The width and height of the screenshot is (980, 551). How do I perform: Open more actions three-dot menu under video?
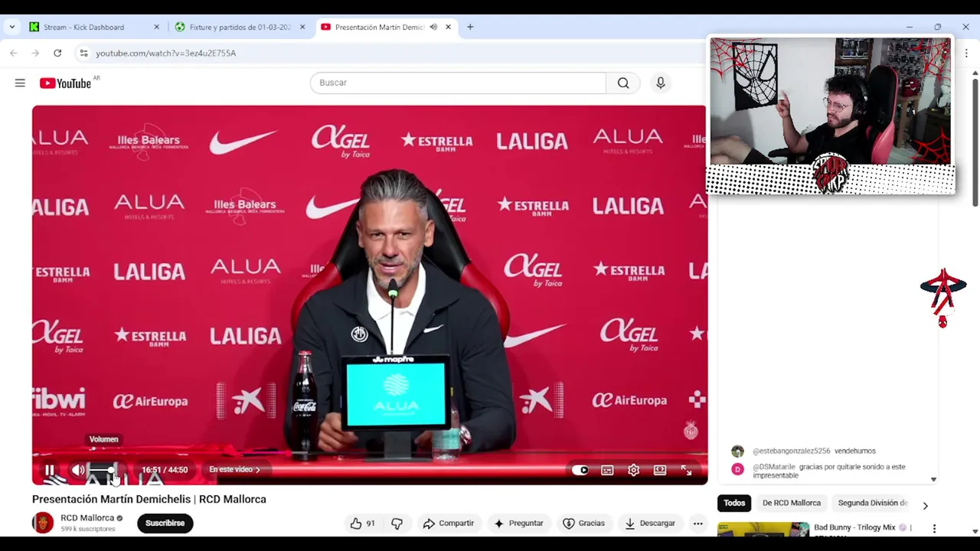(697, 523)
